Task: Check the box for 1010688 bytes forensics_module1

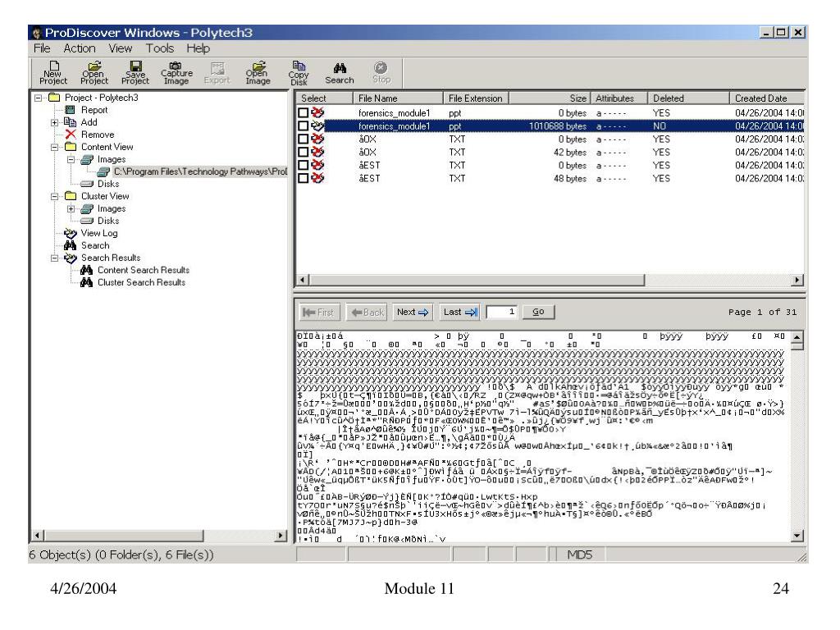Action: 304,126
